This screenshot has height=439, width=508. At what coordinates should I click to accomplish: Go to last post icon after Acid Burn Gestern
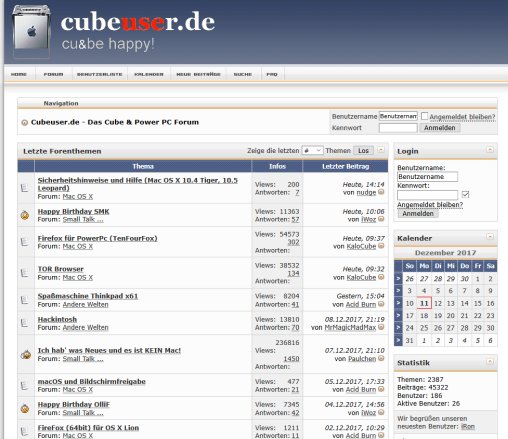pos(381,304)
